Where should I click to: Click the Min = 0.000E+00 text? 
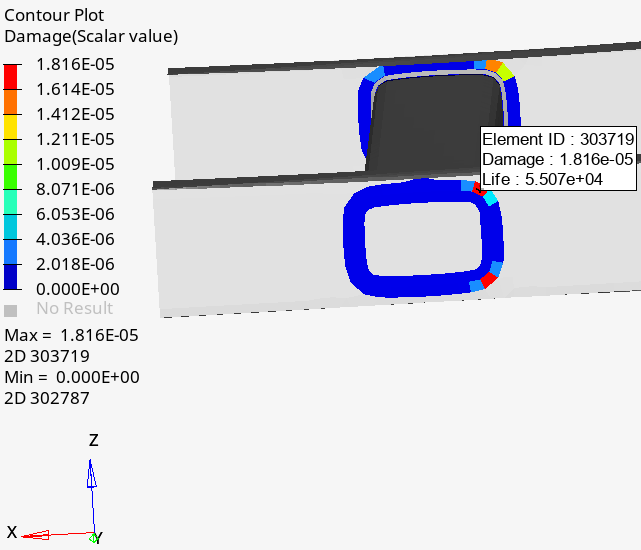(x=72, y=377)
